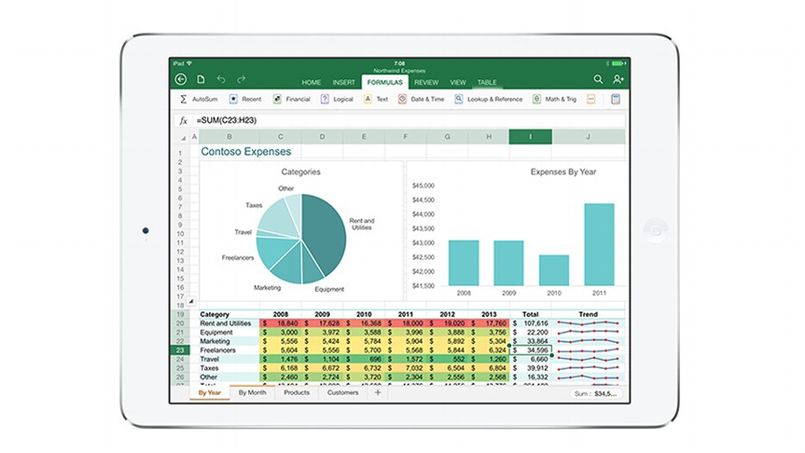805x453 pixels.
Task: Open the AutoSum function list
Action: pos(198,99)
